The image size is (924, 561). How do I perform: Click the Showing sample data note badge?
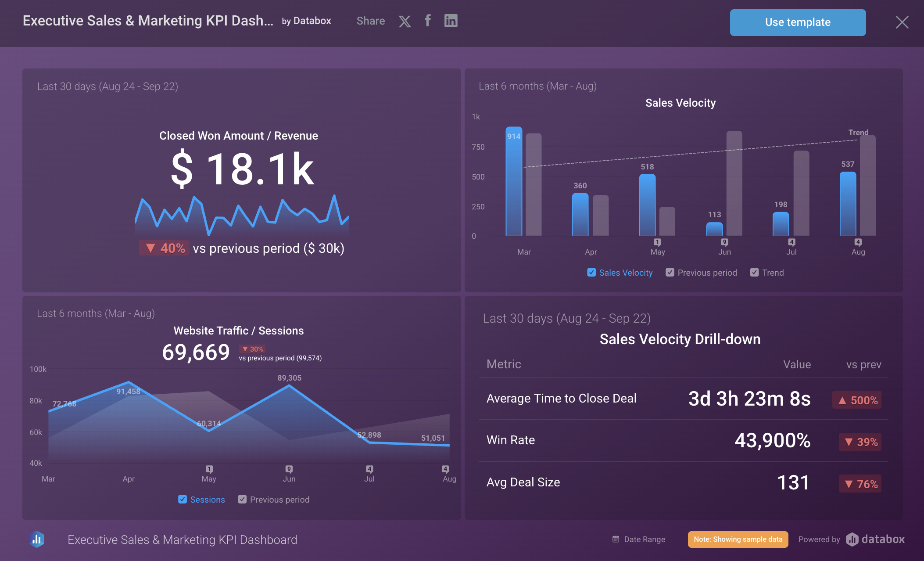pyautogui.click(x=738, y=539)
